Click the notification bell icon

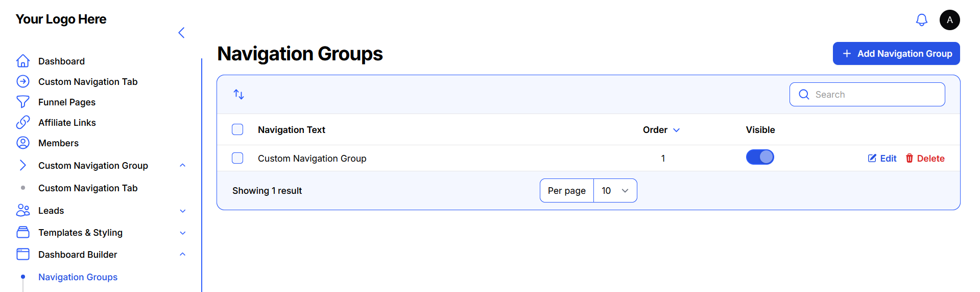(921, 20)
